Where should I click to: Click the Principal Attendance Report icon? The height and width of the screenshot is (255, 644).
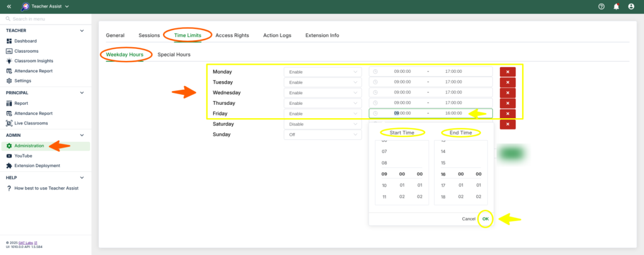9,113
